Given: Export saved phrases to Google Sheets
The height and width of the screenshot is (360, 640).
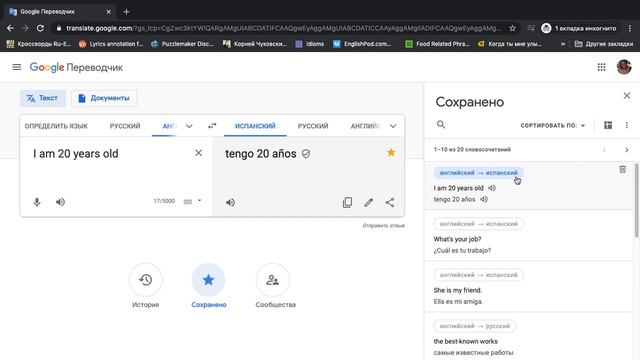Looking at the screenshot, I should 608,125.
